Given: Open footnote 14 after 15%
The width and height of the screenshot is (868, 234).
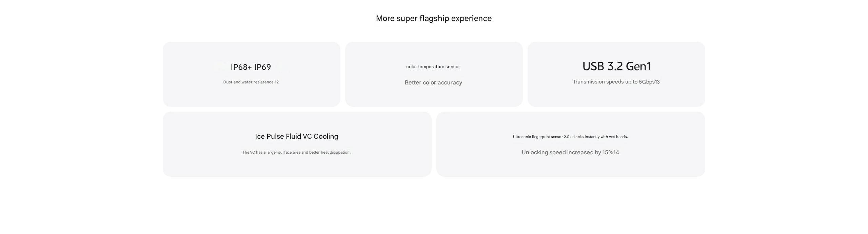Looking at the screenshot, I should coord(616,153).
